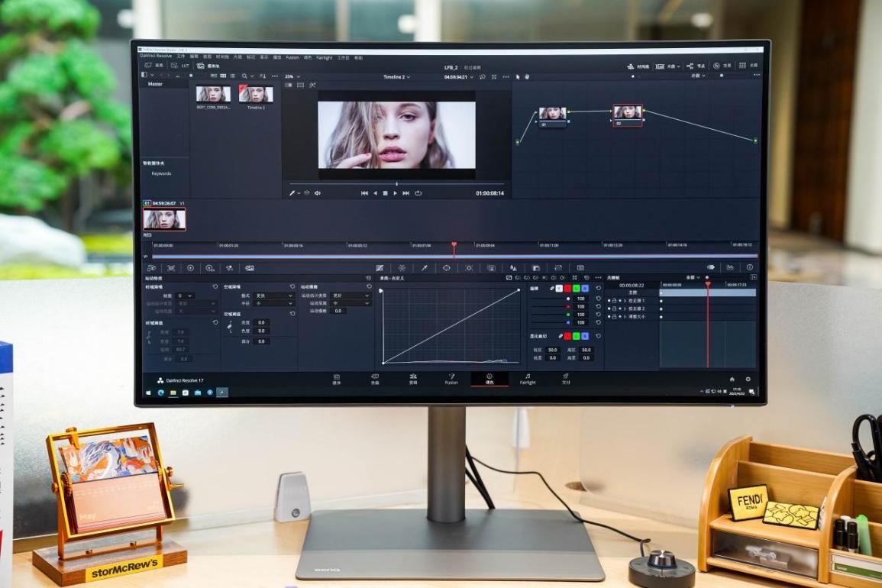Select the Timeline 2 thumbnail in media pool
Screen dimensions: 882x588
tap(256, 94)
